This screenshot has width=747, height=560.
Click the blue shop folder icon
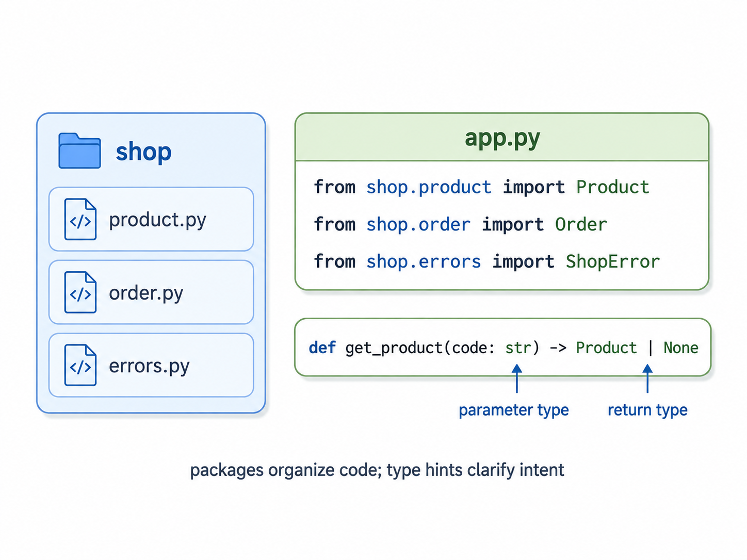79,151
